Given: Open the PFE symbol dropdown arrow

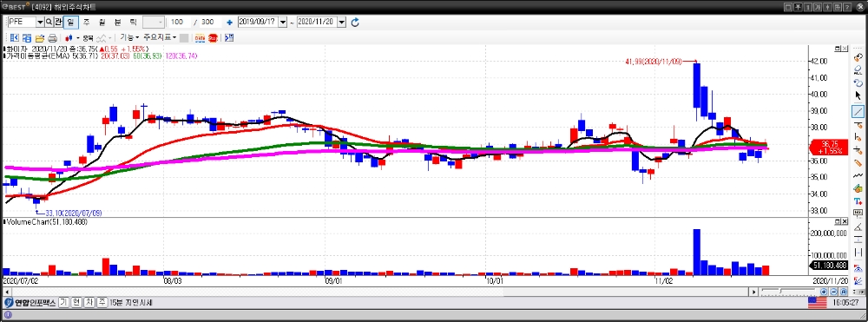Looking at the screenshot, I should click(40, 22).
